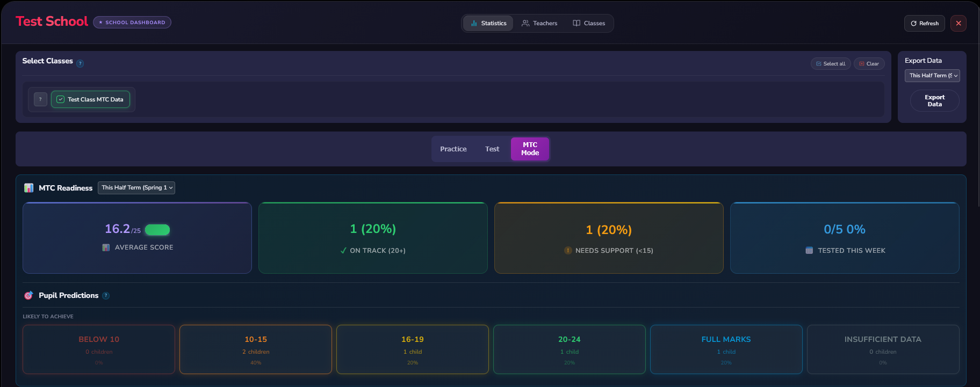Open the MTC Readiness half term dropdown
The width and height of the screenshot is (980, 387).
(136, 188)
